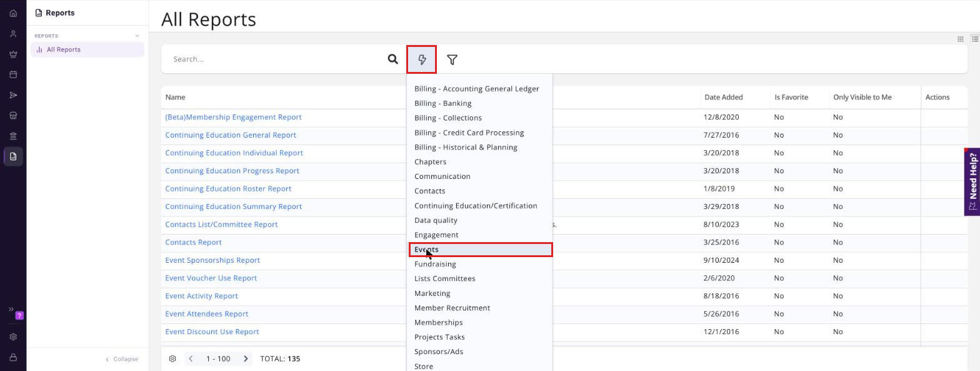Go to next page arrow
This screenshot has width=980, height=371.
(246, 359)
